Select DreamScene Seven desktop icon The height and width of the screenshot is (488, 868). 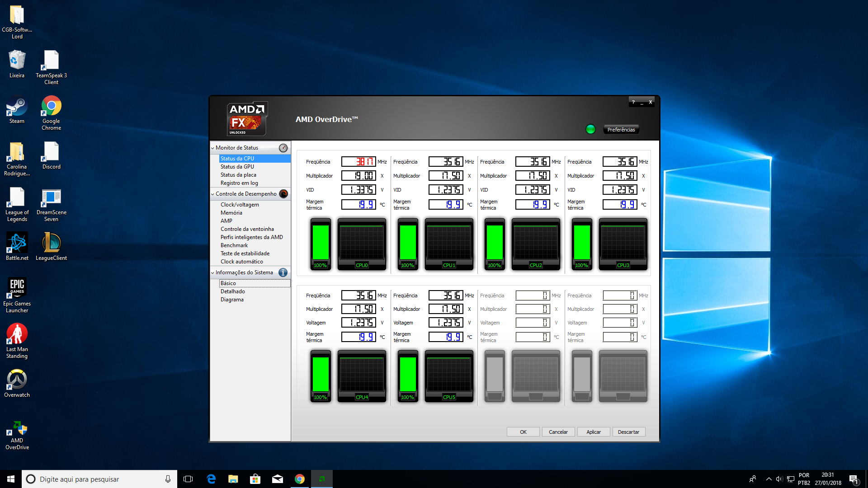click(x=51, y=204)
